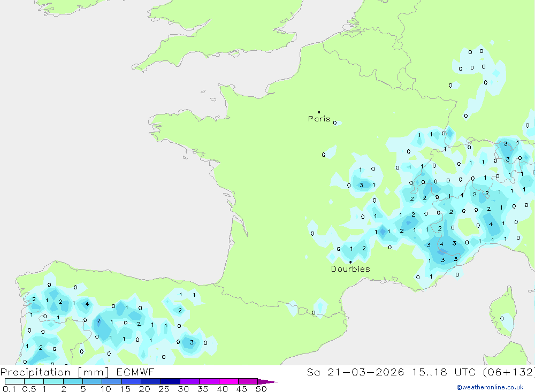Click the '(06+132)' forecast run text
The height and width of the screenshot is (392, 535).
(508, 372)
